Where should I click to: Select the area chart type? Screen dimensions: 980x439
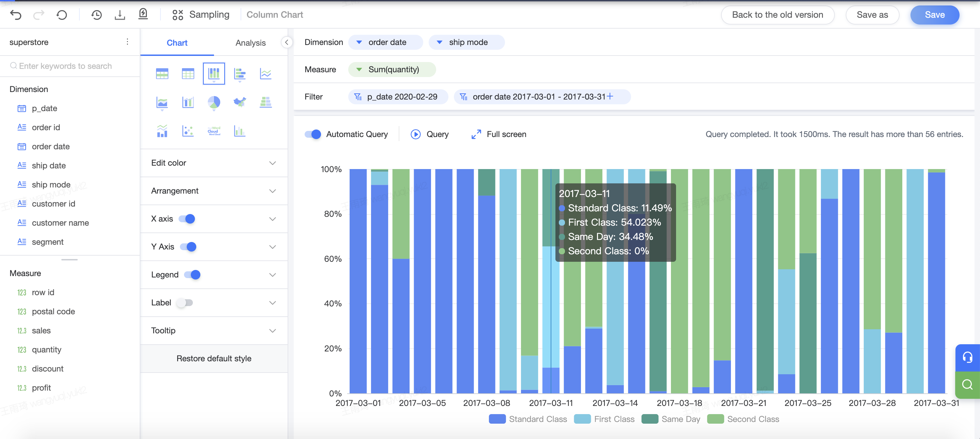tap(162, 103)
